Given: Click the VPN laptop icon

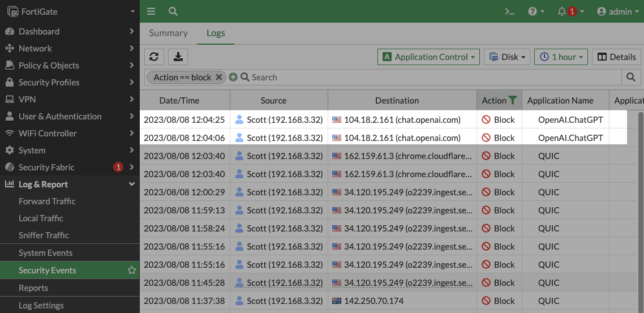Looking at the screenshot, I should (x=10, y=99).
